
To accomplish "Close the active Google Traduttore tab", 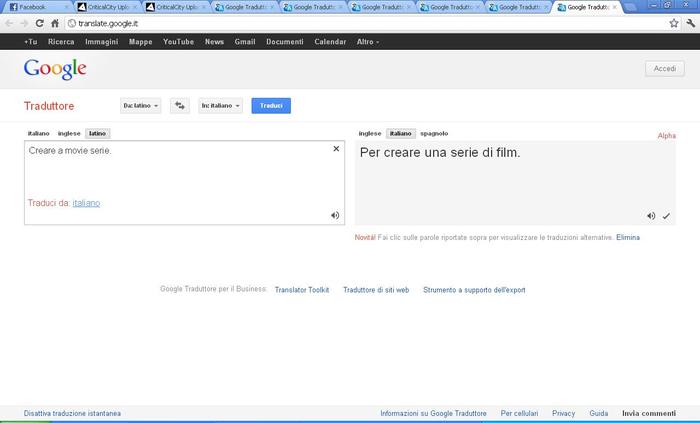I will tap(615, 7).
